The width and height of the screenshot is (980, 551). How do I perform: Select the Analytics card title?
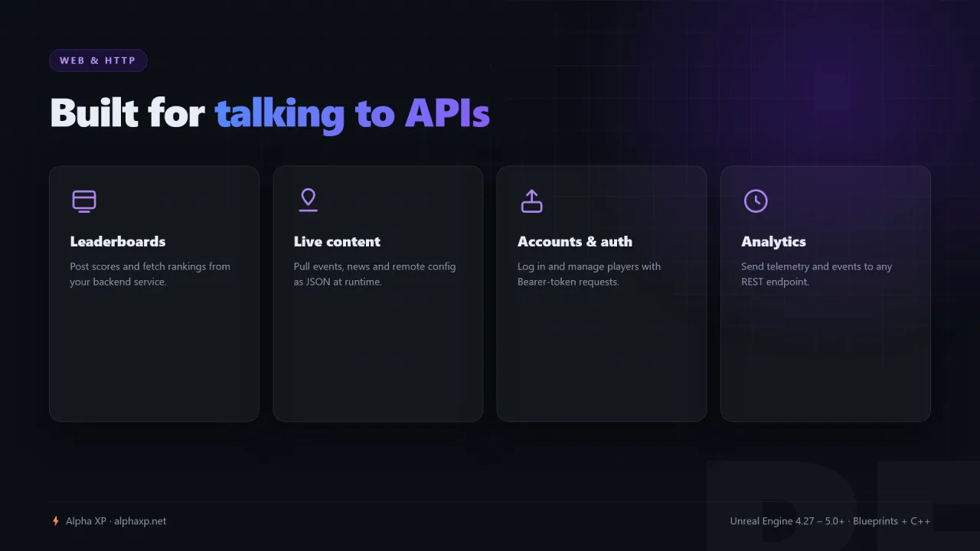[x=773, y=242]
